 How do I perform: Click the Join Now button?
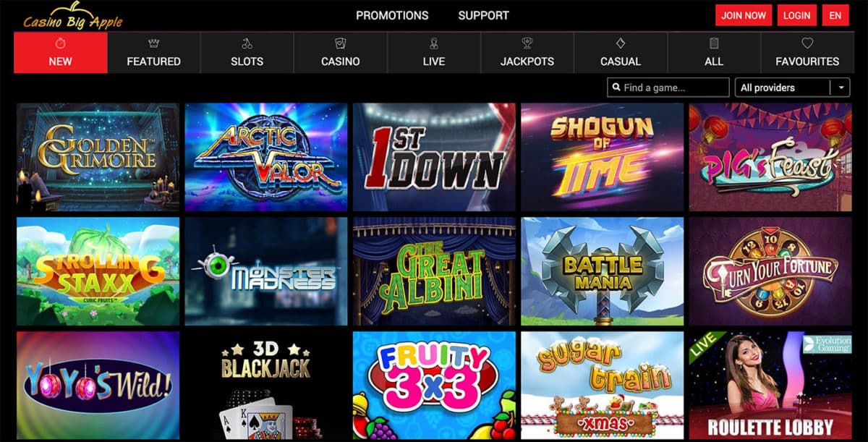pos(744,15)
